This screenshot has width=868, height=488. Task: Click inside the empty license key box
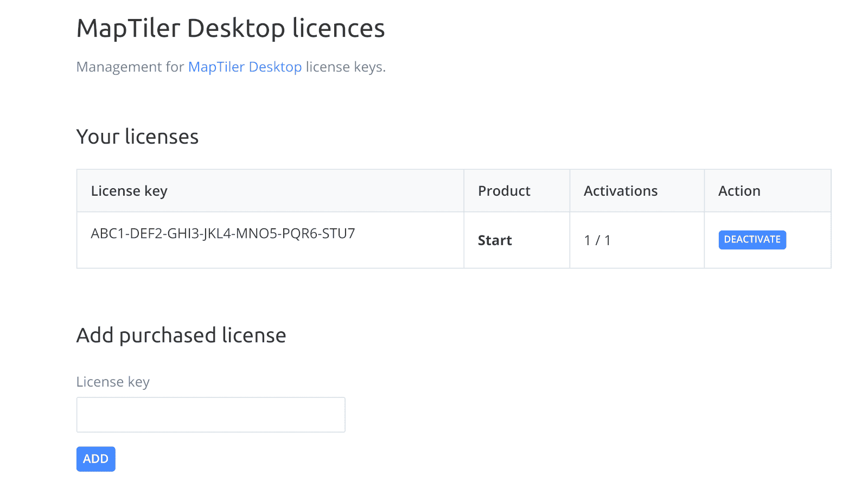coord(210,414)
